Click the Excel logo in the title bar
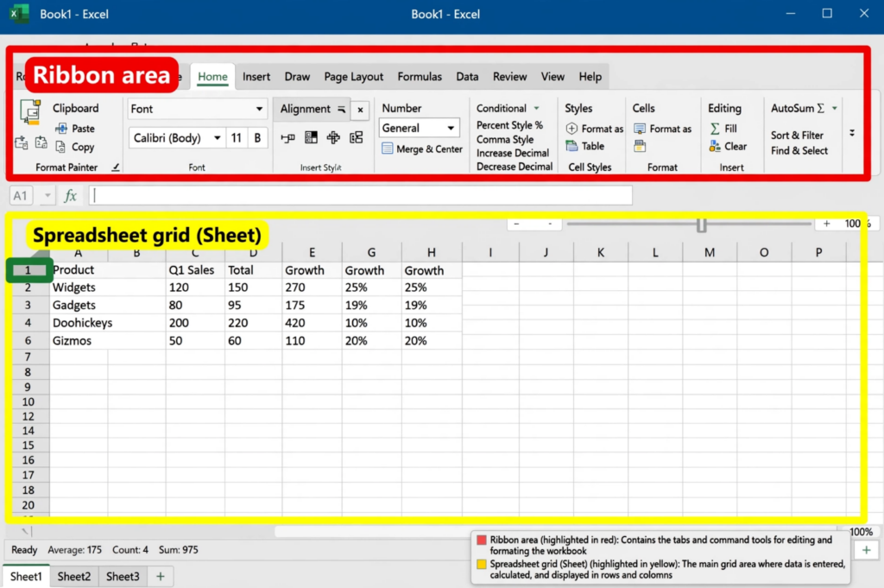 pos(19,14)
